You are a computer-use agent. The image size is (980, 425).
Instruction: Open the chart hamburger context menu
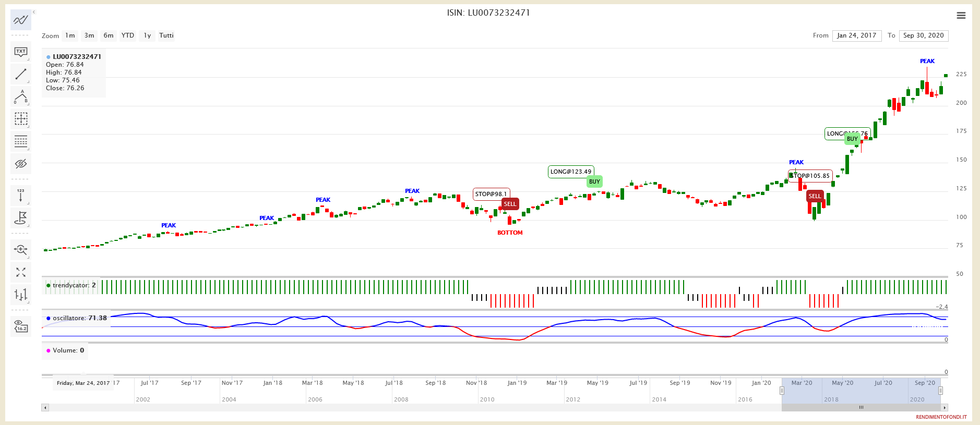[x=961, y=16]
